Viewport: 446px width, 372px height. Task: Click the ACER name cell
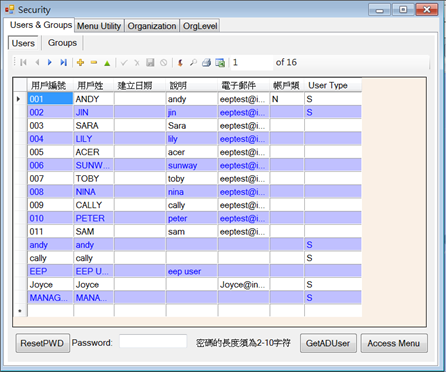[x=94, y=152]
